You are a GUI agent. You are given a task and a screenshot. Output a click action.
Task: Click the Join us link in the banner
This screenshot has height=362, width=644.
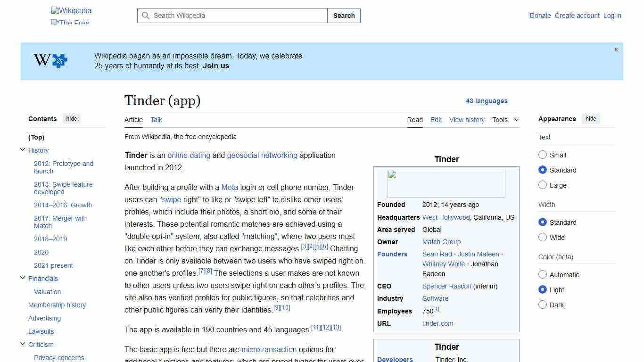pyautogui.click(x=215, y=66)
